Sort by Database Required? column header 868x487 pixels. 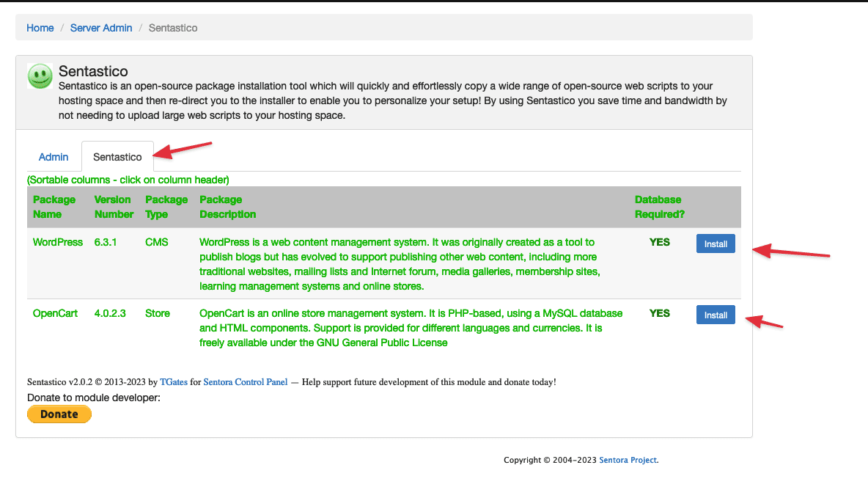coord(659,207)
